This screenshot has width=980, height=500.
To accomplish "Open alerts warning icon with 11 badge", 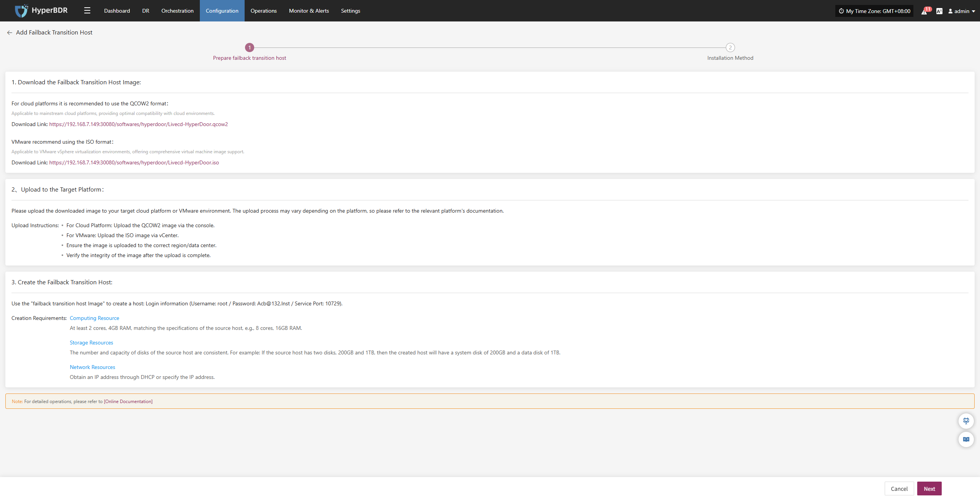I will tap(924, 11).
